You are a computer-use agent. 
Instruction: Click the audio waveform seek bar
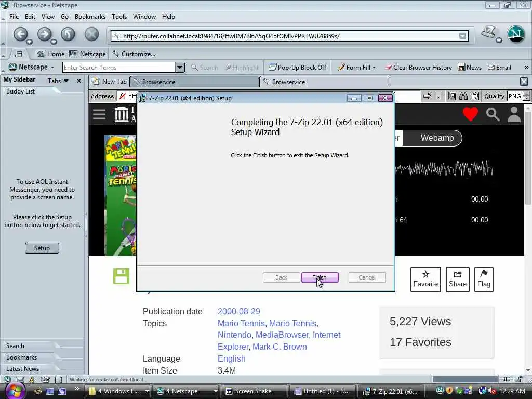click(x=444, y=168)
